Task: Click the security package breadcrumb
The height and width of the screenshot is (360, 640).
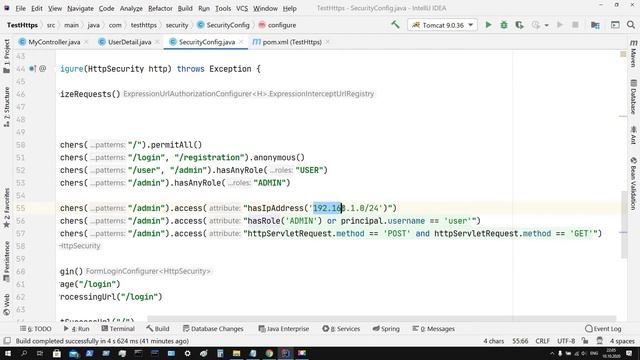Action: pyautogui.click(x=177, y=25)
